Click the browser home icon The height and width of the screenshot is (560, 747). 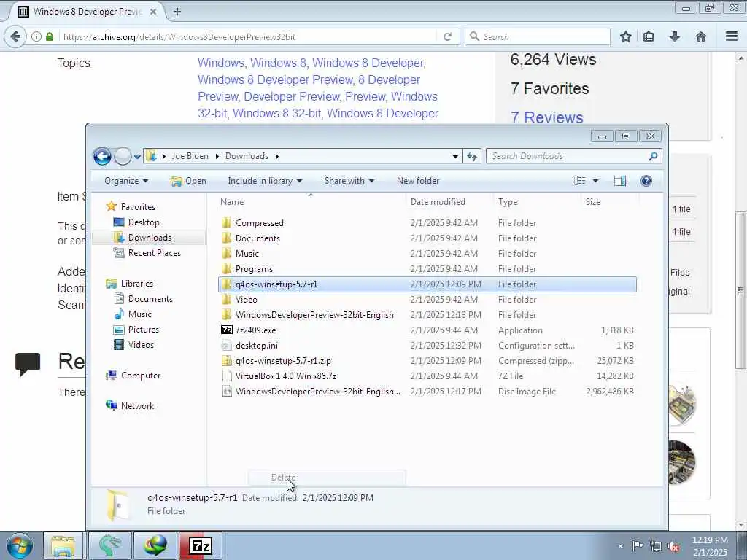pyautogui.click(x=700, y=36)
